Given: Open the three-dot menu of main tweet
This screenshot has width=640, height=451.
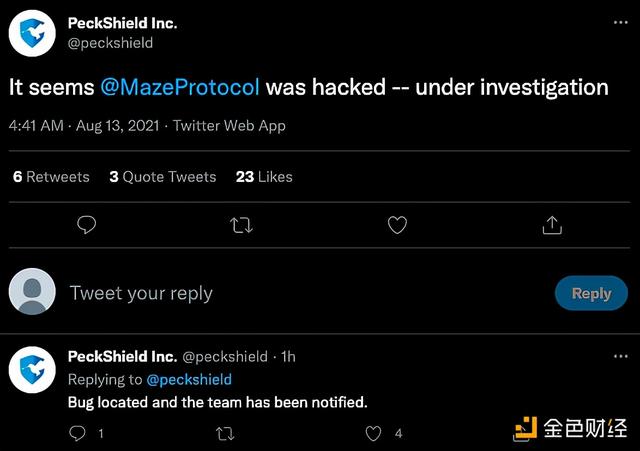Looking at the screenshot, I should [621, 22].
